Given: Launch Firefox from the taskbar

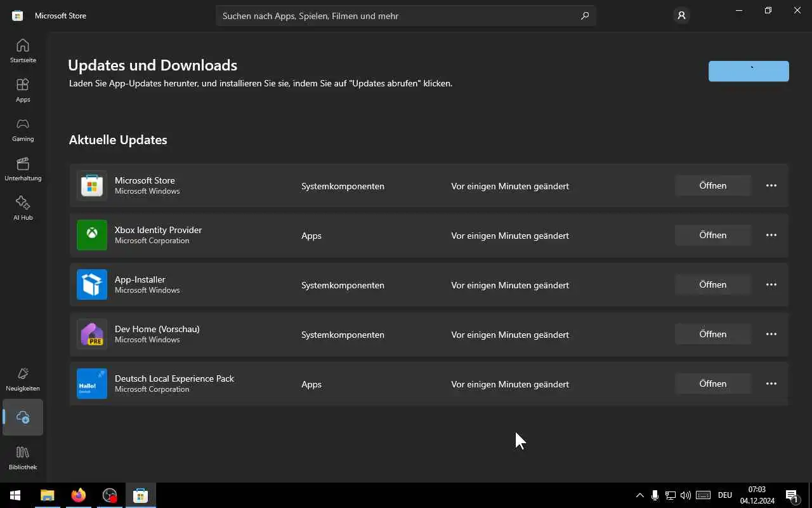Looking at the screenshot, I should (79, 495).
